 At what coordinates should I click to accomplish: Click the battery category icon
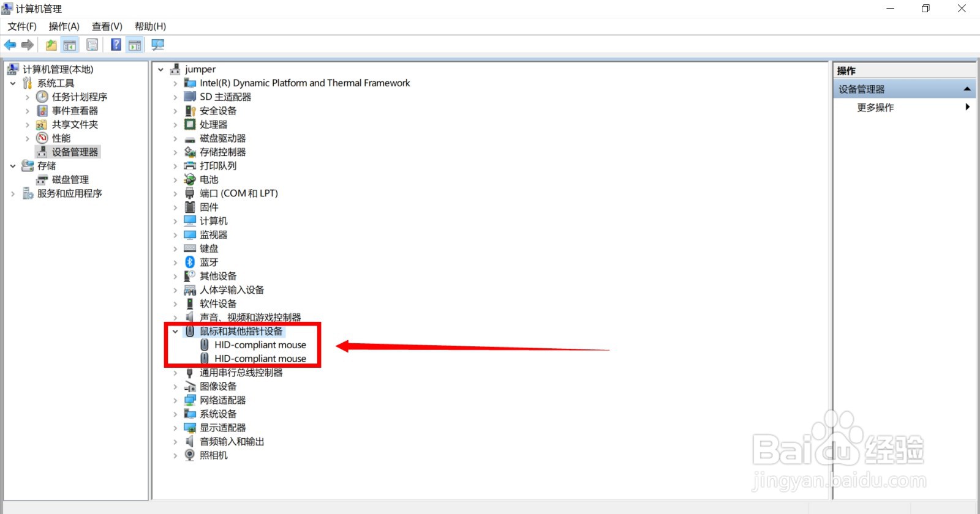click(x=190, y=179)
